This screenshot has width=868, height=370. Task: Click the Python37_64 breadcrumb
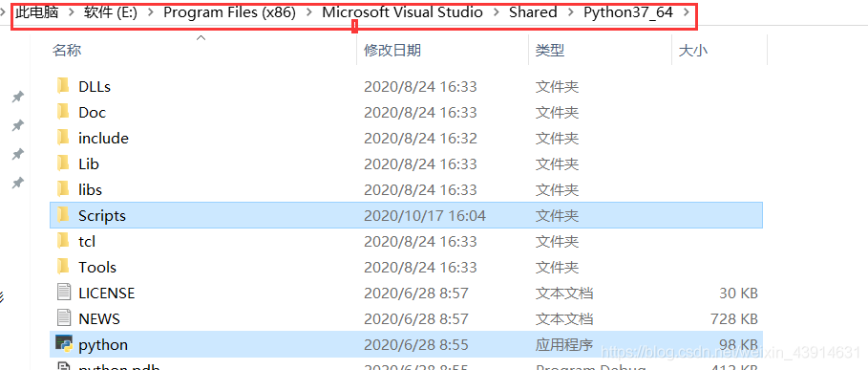pos(628,12)
